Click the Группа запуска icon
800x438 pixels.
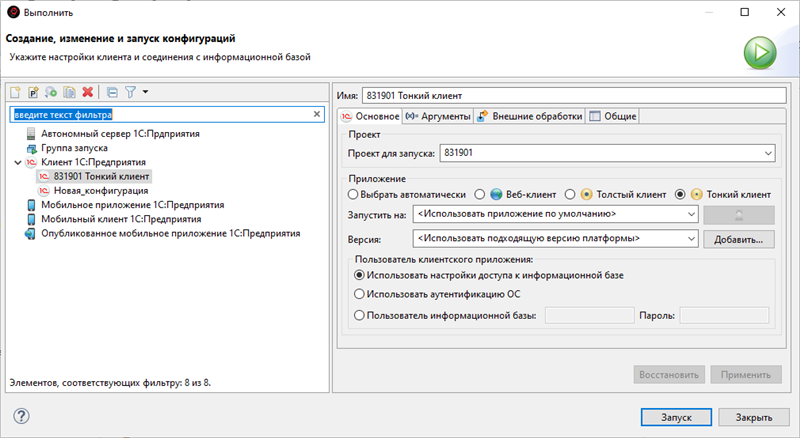(31, 148)
